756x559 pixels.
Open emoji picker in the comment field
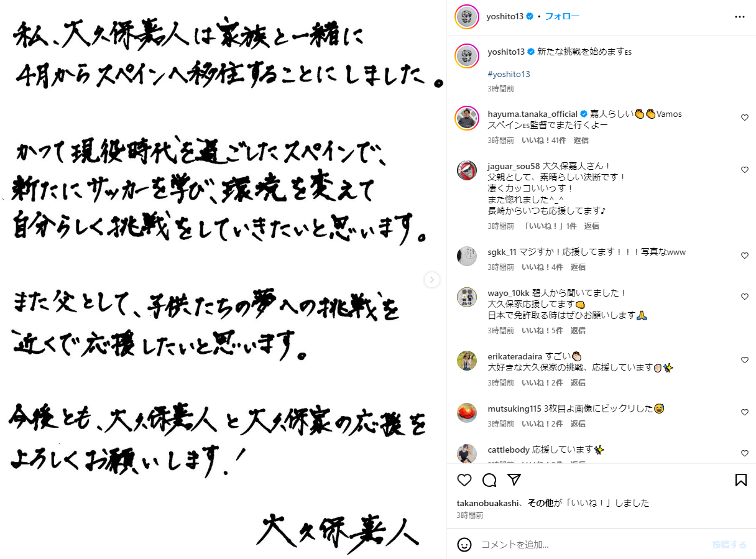464,545
